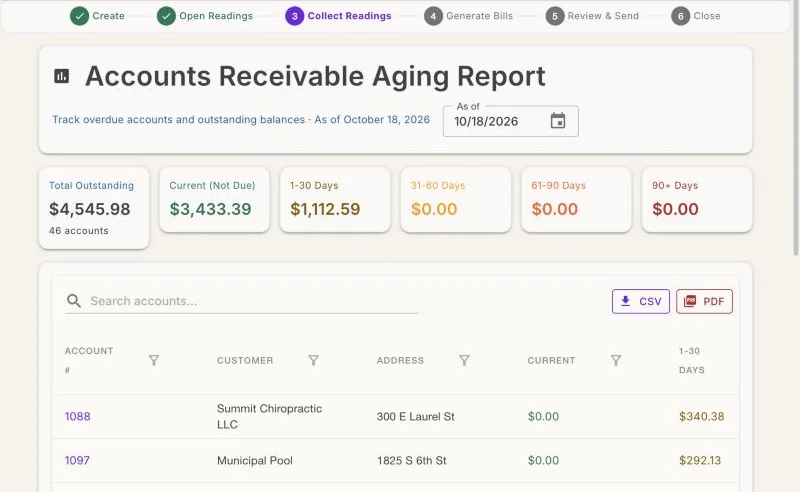Image resolution: width=800 pixels, height=492 pixels.
Task: Click Municipal Pool customer cell
Action: pos(255,460)
